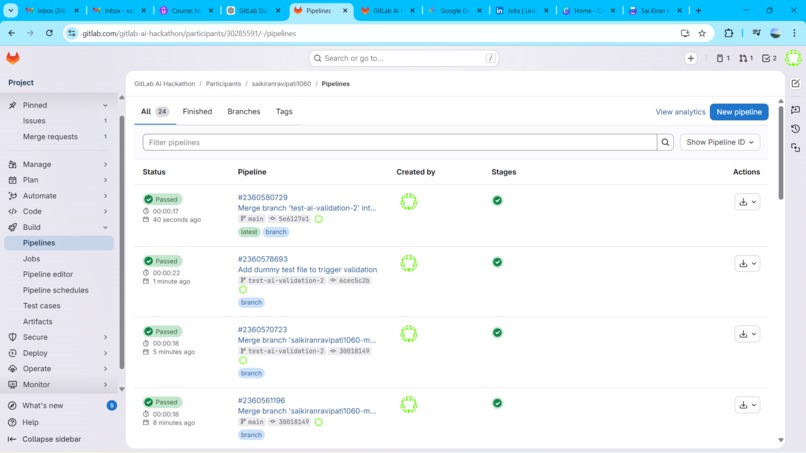Switch to the Tags tab
Screen dimensions: 806x453
coord(284,112)
